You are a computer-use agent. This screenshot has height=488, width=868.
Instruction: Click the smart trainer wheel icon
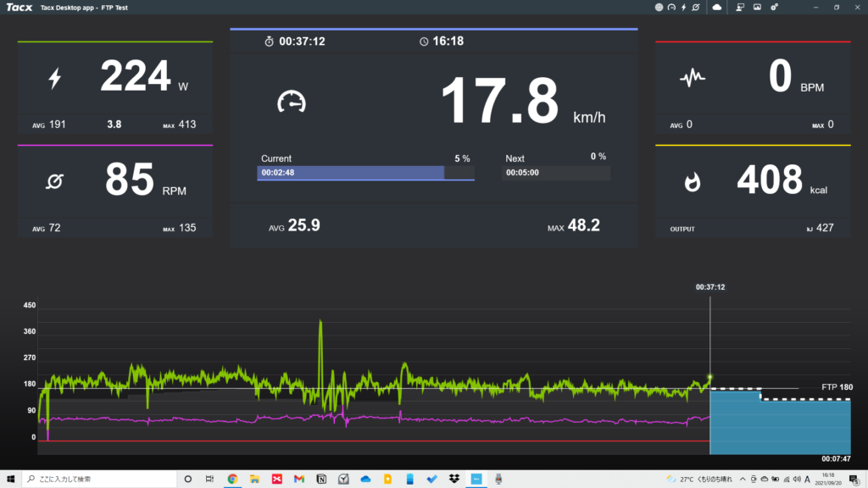click(x=659, y=7)
